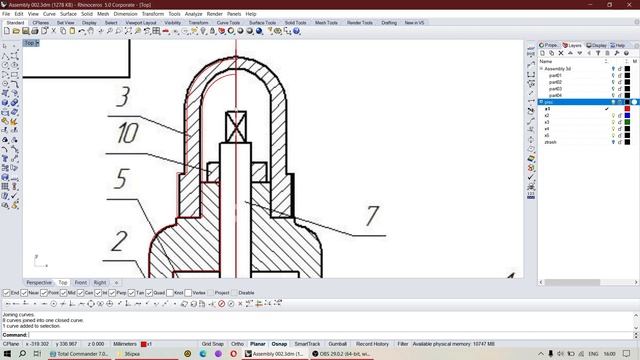The height and width of the screenshot is (360, 640).
Task: Click the light bulb Hide objects icon
Action: (x=203, y=31)
